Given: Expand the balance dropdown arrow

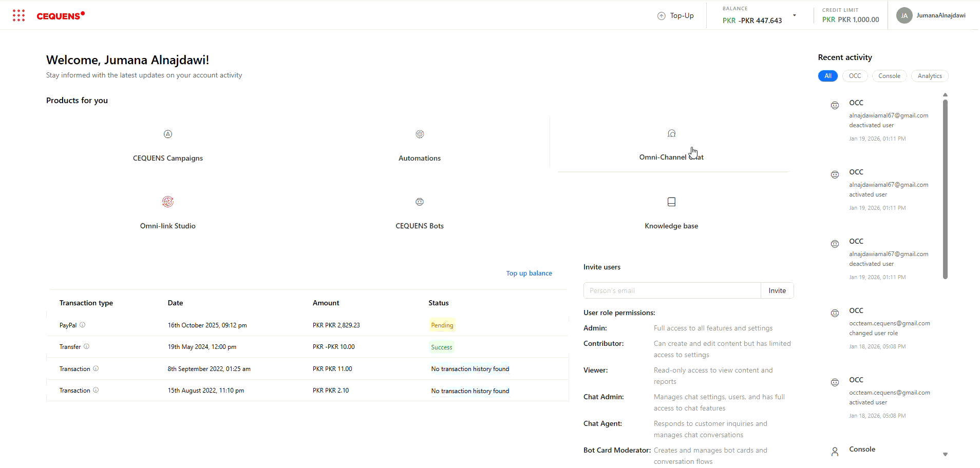Looking at the screenshot, I should 795,15.
